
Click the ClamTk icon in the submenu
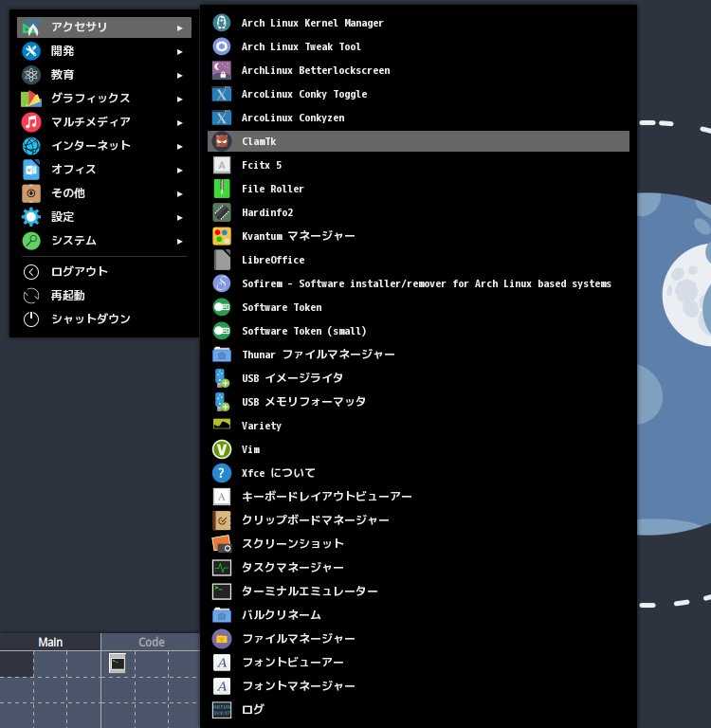222,141
